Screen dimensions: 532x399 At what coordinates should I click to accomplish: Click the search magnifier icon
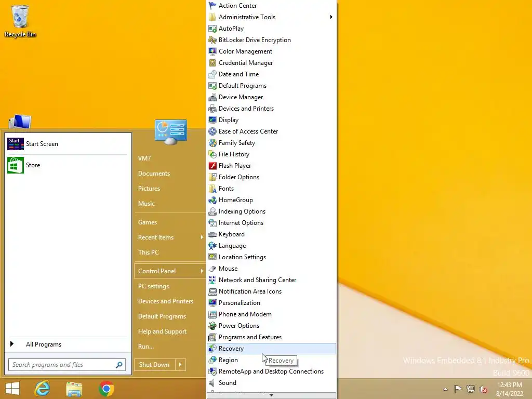(119, 365)
